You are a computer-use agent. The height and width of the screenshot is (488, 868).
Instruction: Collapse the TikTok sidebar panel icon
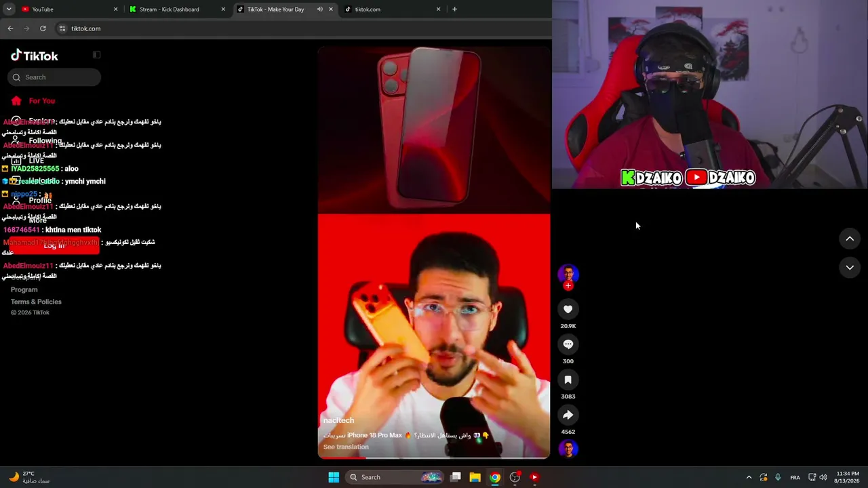click(96, 55)
